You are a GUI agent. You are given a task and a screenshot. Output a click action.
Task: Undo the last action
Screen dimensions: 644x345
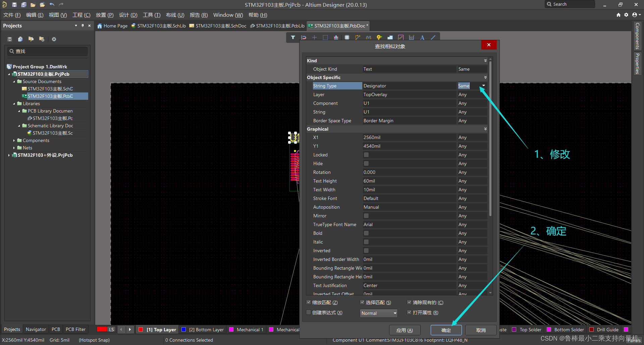tap(52, 5)
